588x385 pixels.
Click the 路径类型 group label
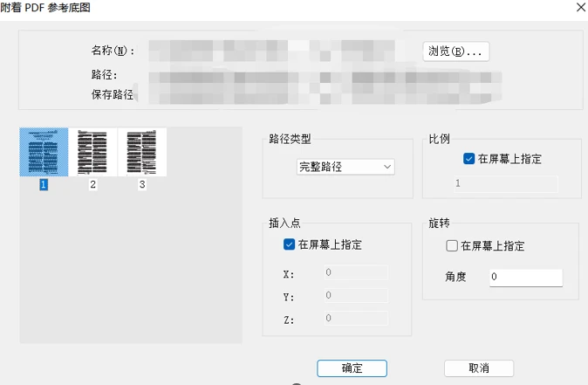coord(290,139)
